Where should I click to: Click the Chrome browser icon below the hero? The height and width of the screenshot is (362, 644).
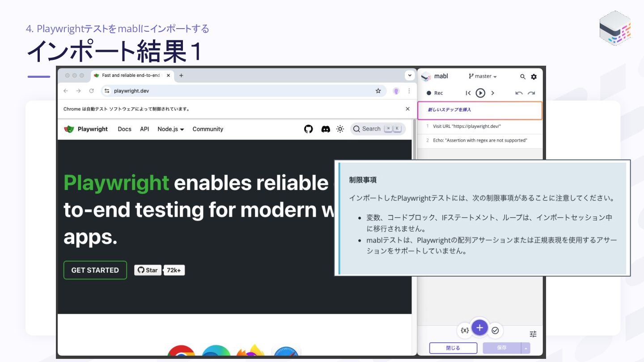click(181, 351)
